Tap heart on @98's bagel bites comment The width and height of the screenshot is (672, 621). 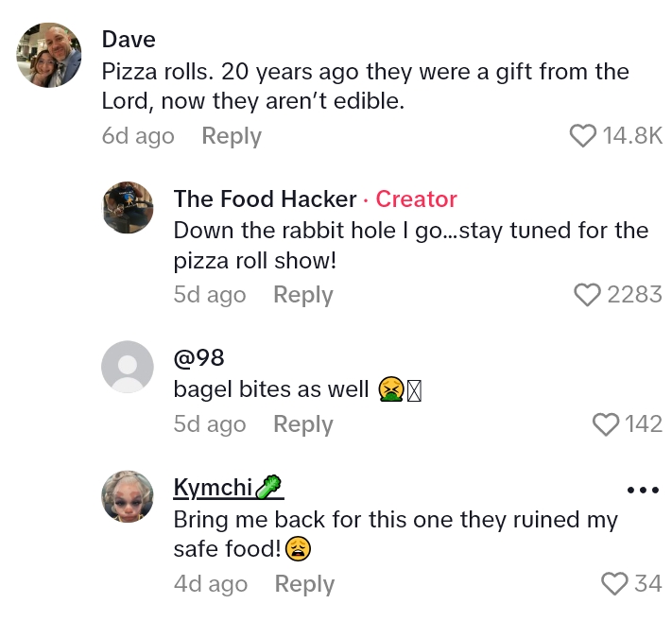[x=605, y=424]
